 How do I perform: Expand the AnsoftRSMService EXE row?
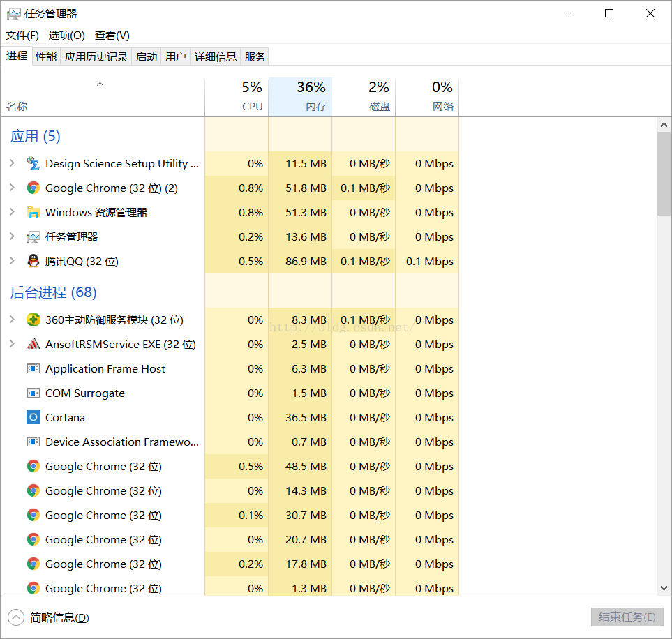point(12,344)
